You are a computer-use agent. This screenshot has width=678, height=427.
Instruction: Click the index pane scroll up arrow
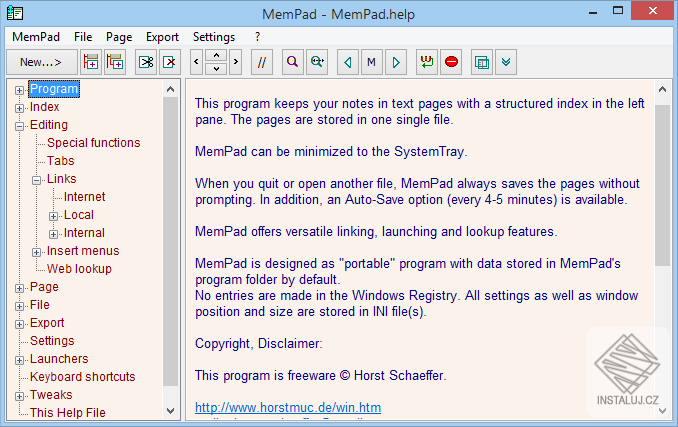point(170,89)
